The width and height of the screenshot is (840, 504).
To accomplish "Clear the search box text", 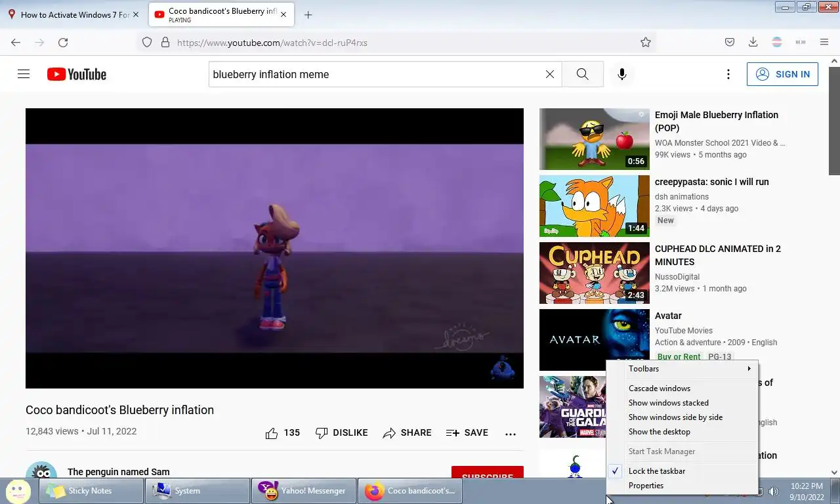I will click(550, 74).
